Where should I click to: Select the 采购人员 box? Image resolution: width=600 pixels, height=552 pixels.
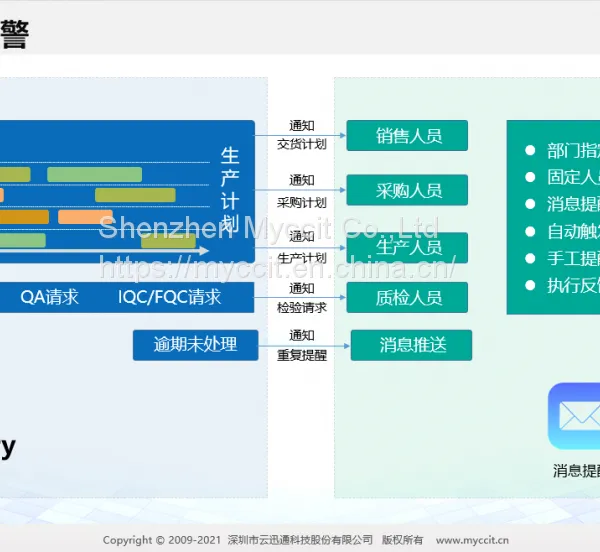click(x=407, y=190)
